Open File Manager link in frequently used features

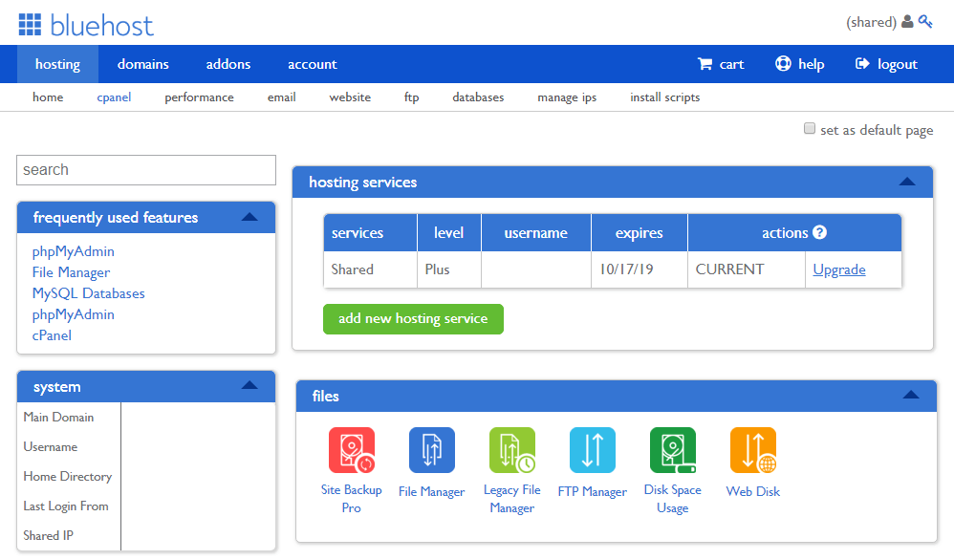pyautogui.click(x=71, y=272)
